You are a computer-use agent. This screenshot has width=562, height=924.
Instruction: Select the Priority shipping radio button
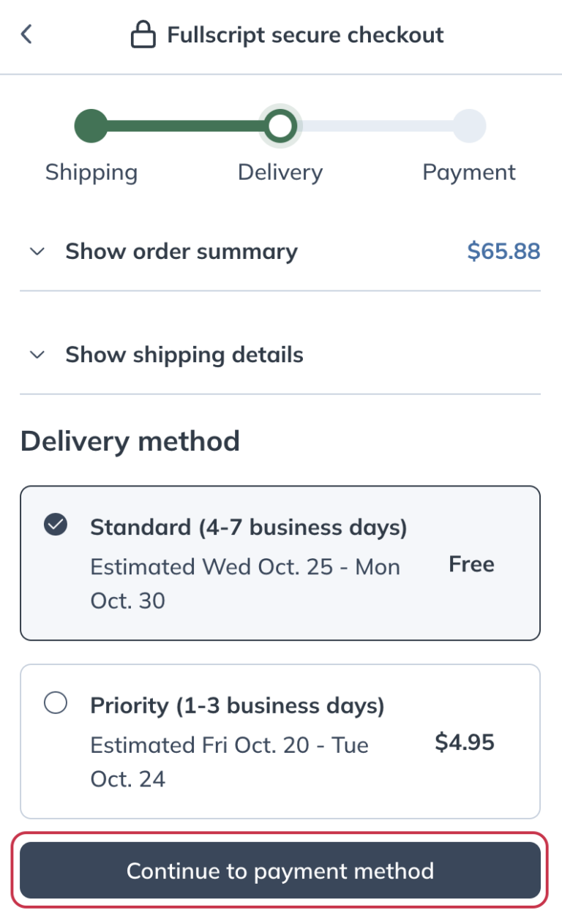tap(55, 703)
